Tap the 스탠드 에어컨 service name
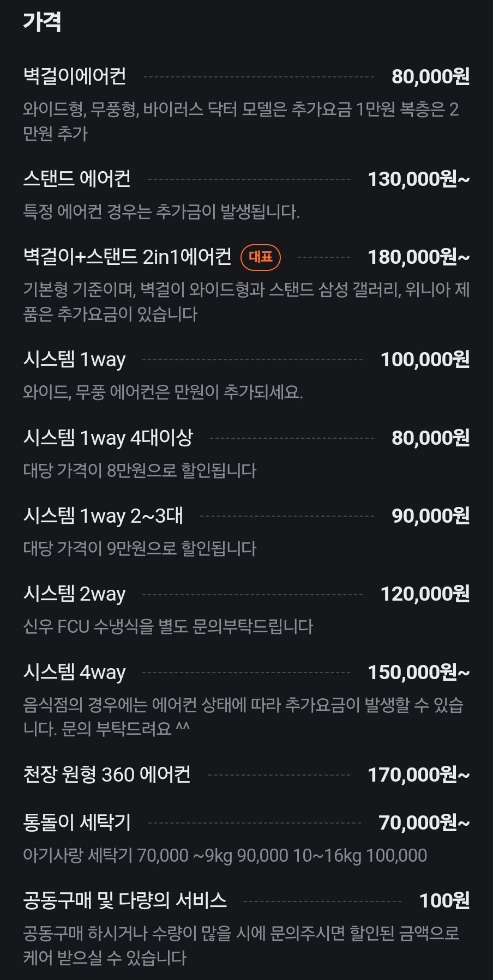This screenshot has height=980, width=493. [77, 178]
